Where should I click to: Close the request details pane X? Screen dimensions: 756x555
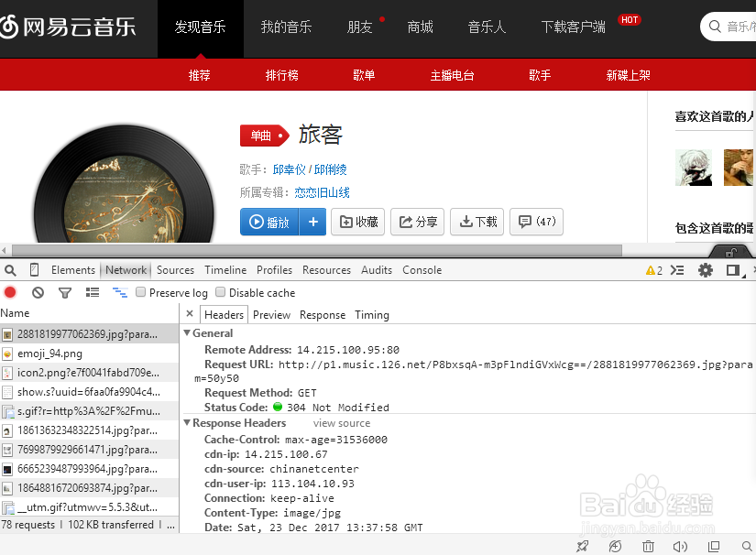(190, 313)
